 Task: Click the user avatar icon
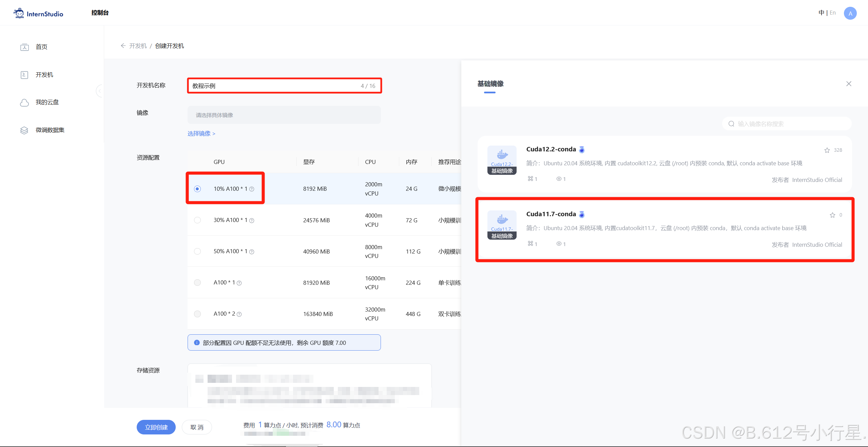tap(850, 13)
